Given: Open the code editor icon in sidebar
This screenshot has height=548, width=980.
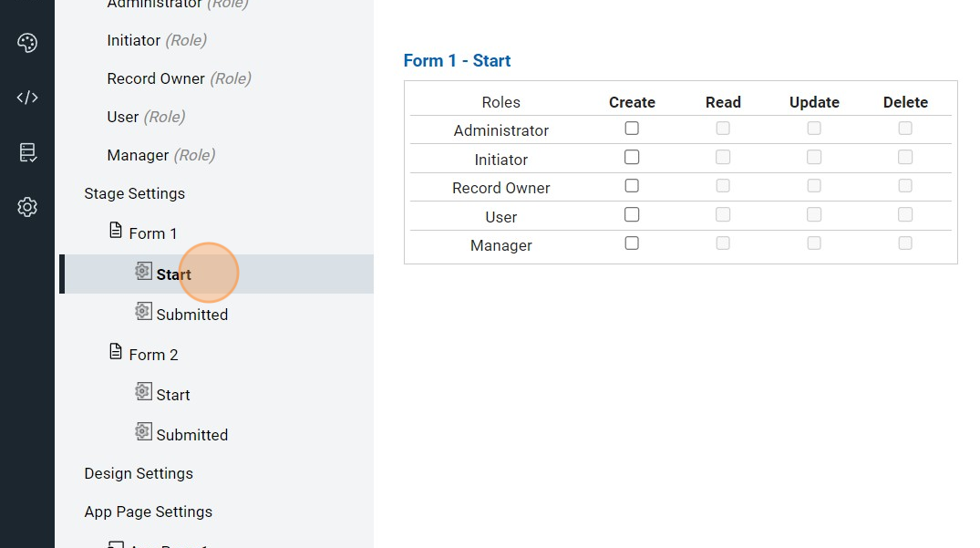Looking at the screenshot, I should pyautogui.click(x=27, y=98).
